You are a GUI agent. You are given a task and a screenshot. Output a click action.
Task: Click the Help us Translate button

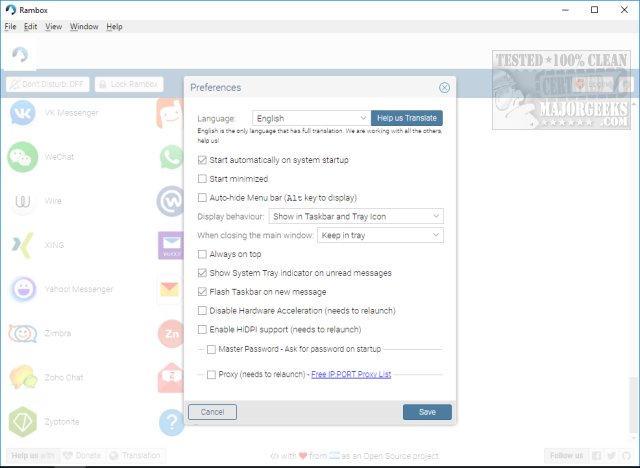pos(407,118)
